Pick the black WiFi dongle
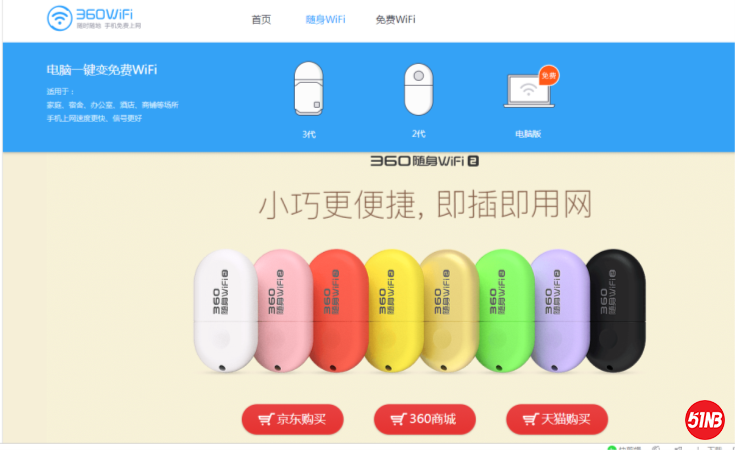Image resolution: width=735 pixels, height=450 pixels. (616, 310)
